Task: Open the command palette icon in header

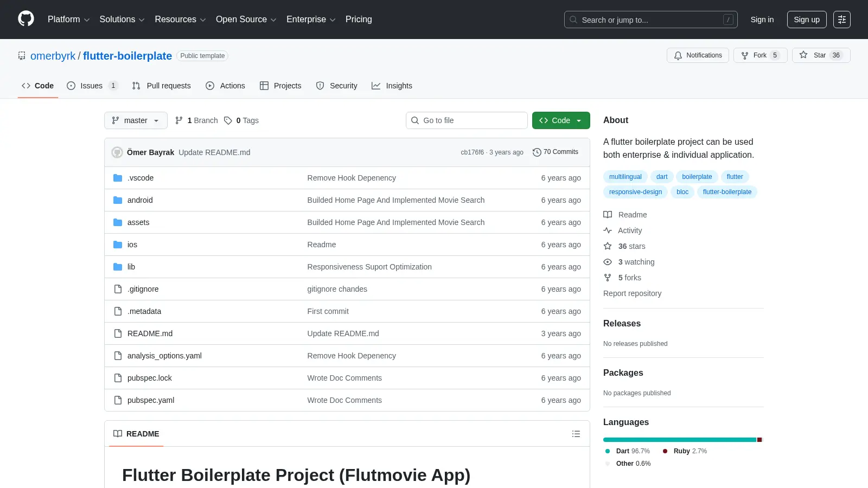Action: click(842, 20)
